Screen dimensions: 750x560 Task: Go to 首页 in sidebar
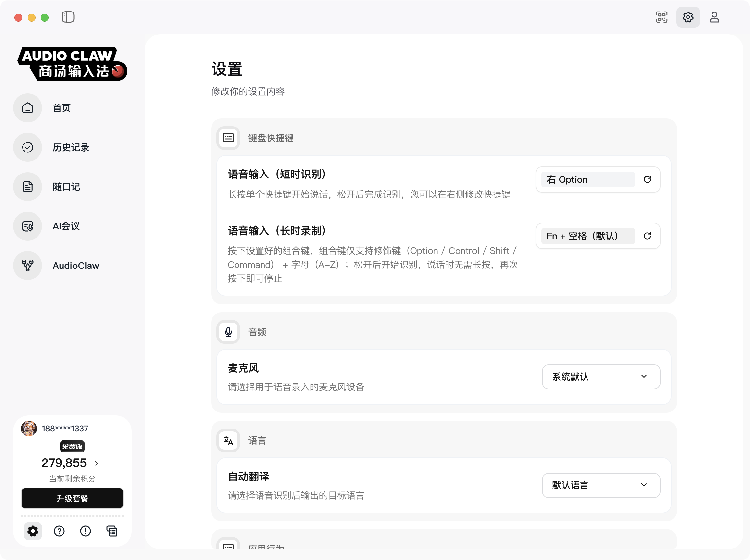62,108
